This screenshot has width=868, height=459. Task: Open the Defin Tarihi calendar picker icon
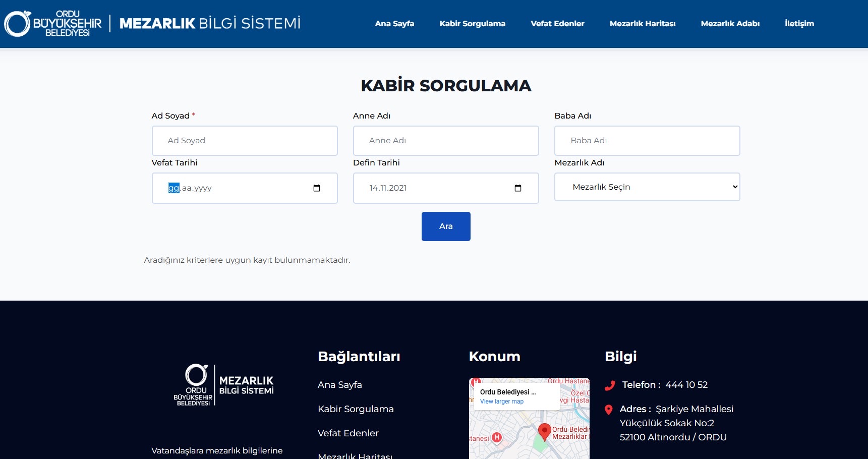coord(517,188)
